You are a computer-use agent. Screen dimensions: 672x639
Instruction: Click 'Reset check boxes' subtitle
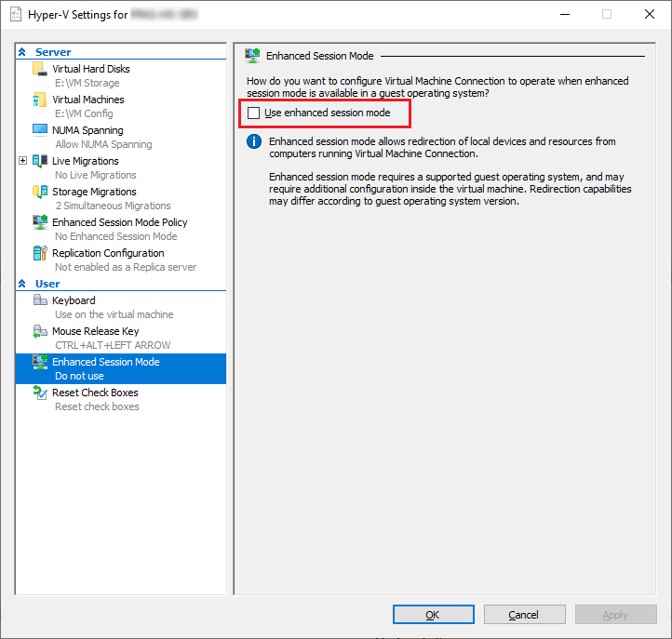(98, 406)
